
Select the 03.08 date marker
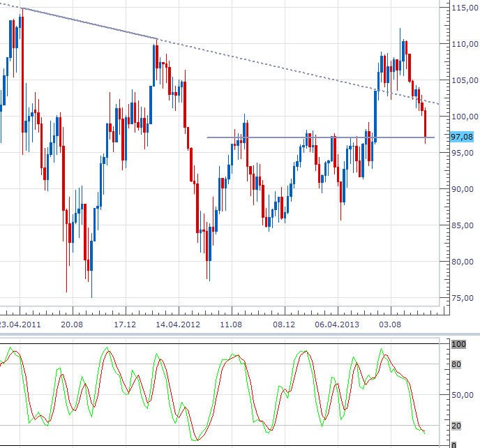(x=390, y=324)
